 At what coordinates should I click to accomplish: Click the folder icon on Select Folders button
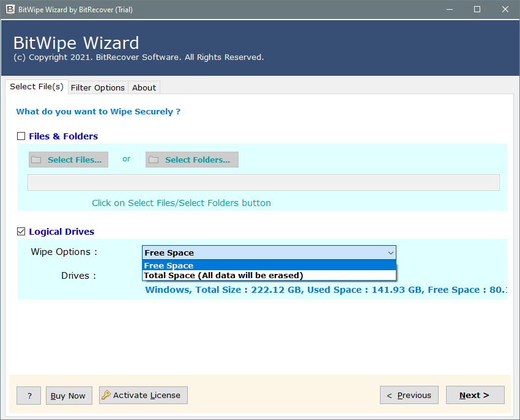click(154, 160)
